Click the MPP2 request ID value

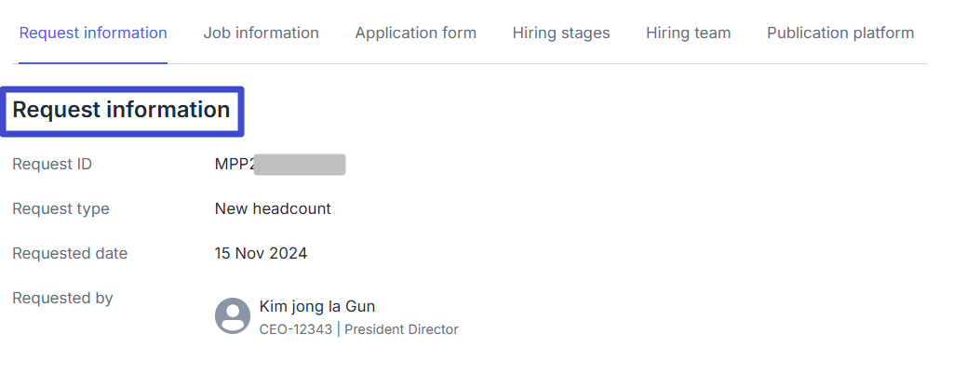(234, 165)
